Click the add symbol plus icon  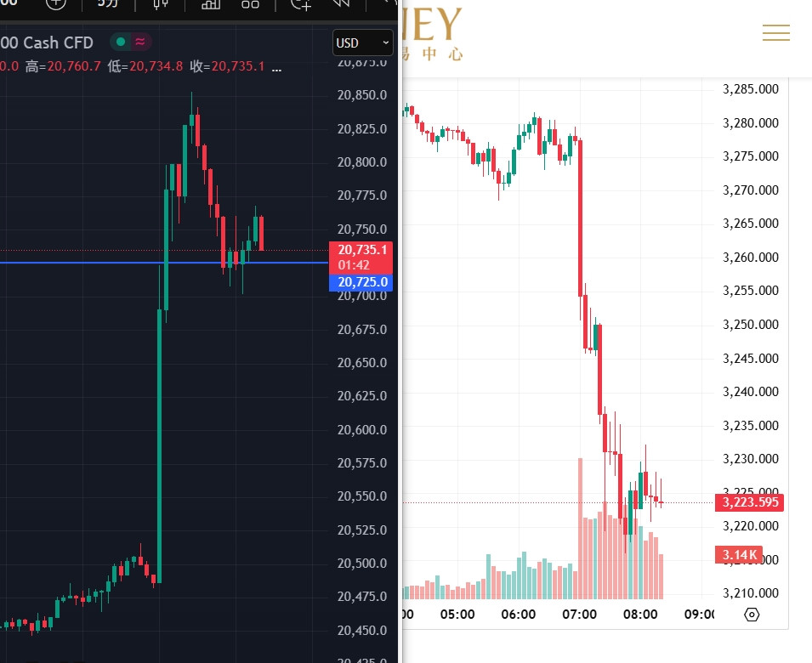pyautogui.click(x=55, y=3)
